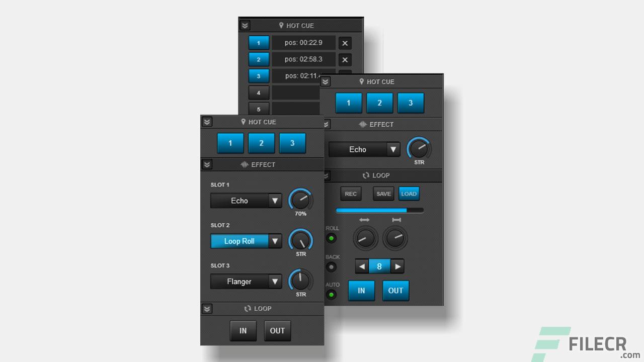Viewport: 644px width, 362px height.
Task: Click pin icon in back panel HOT CUE header
Action: pos(281,25)
